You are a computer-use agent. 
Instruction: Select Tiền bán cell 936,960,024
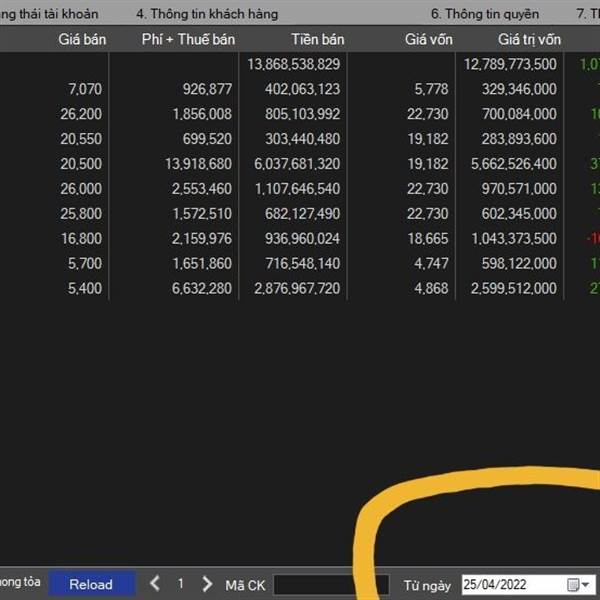pyautogui.click(x=302, y=239)
